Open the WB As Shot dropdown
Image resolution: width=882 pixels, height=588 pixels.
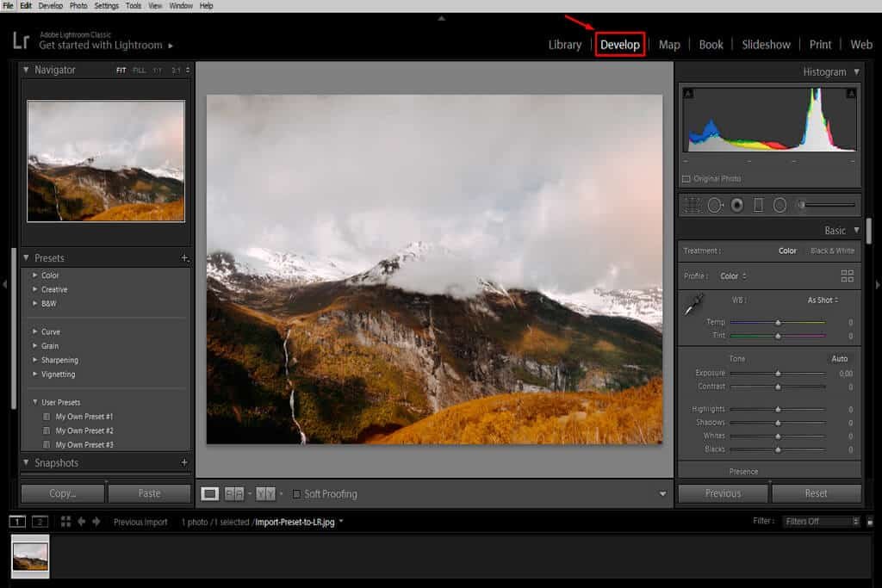click(823, 300)
